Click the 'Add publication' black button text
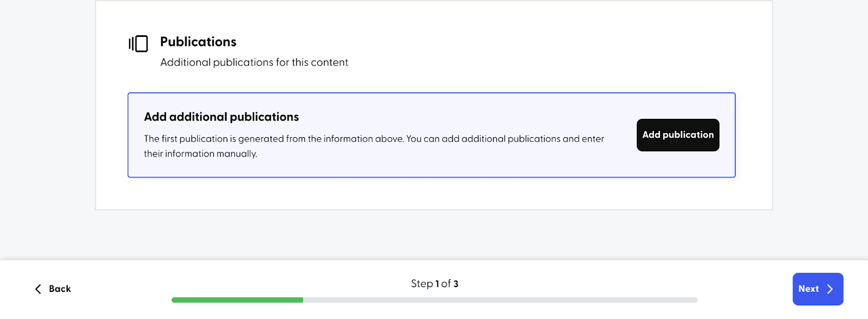 (x=678, y=135)
